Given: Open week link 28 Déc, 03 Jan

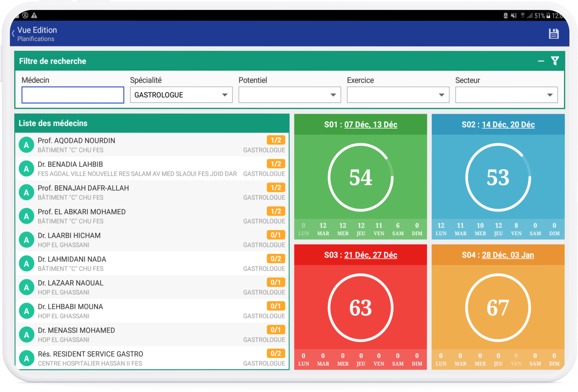Looking at the screenshot, I should (508, 255).
